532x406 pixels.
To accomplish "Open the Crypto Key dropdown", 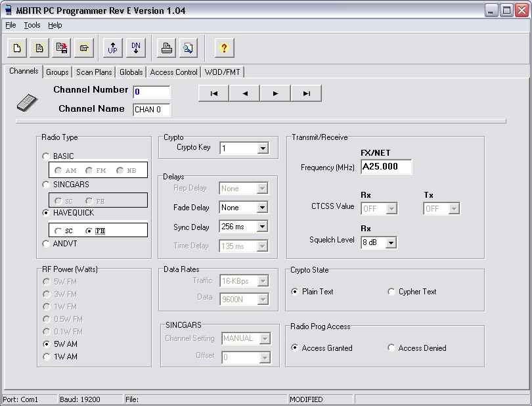I will (263, 148).
